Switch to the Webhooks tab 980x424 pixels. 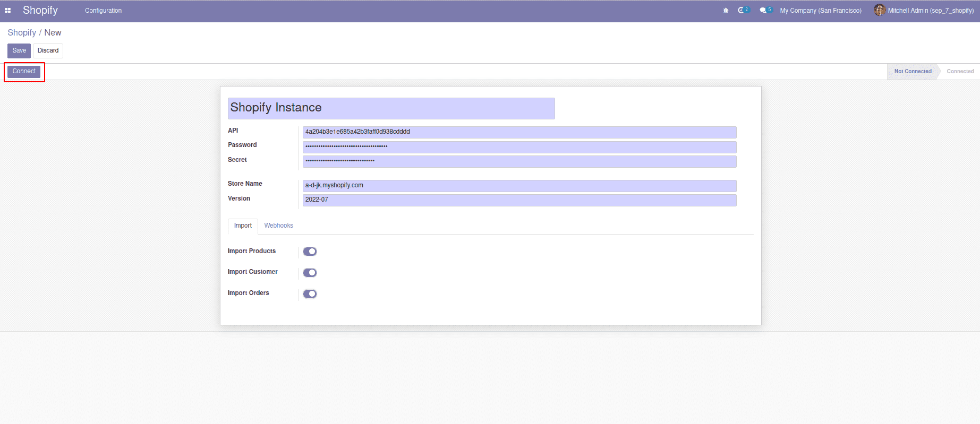(x=278, y=226)
